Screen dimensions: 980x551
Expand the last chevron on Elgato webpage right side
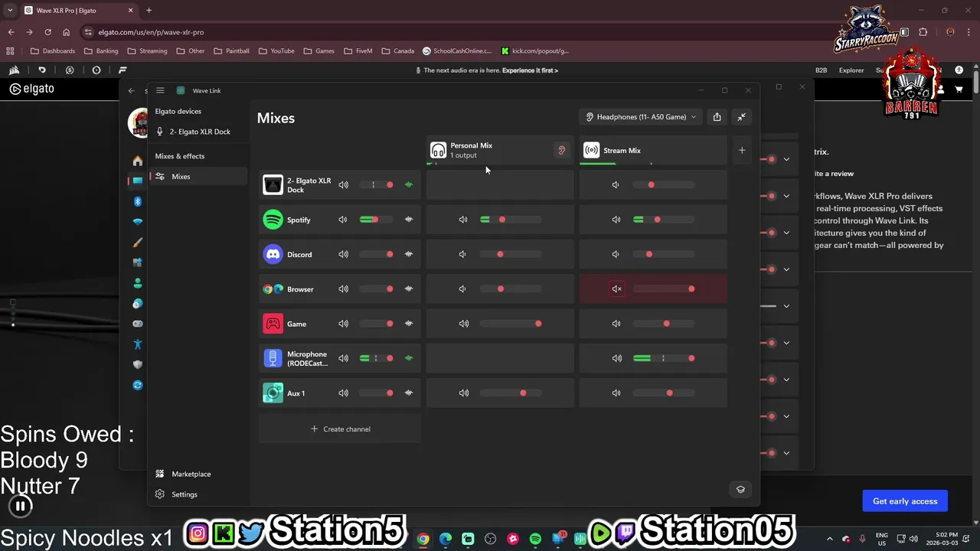[x=786, y=453]
